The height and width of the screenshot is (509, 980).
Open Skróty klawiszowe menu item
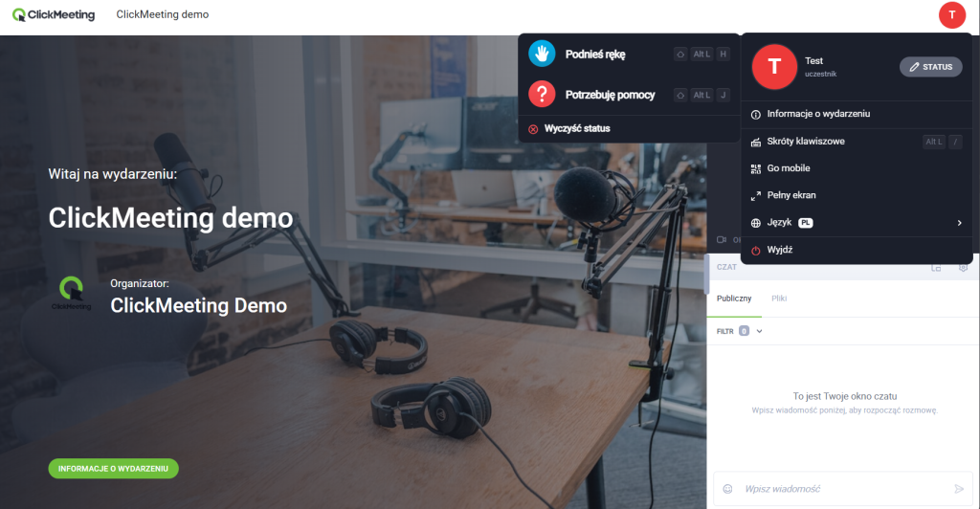tap(805, 142)
